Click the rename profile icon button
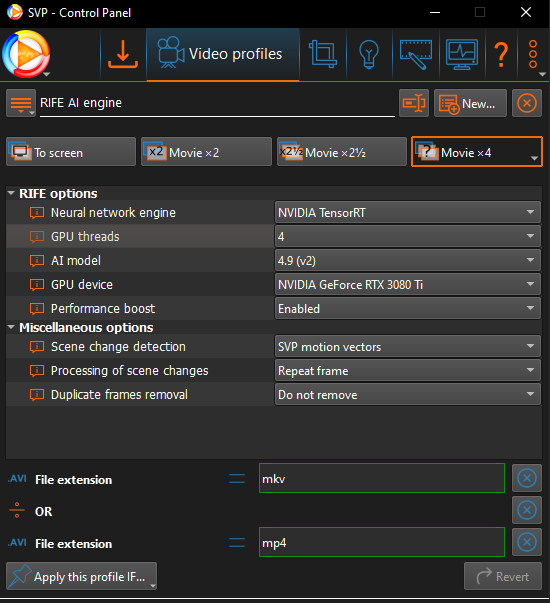The height and width of the screenshot is (603, 550). 414,103
